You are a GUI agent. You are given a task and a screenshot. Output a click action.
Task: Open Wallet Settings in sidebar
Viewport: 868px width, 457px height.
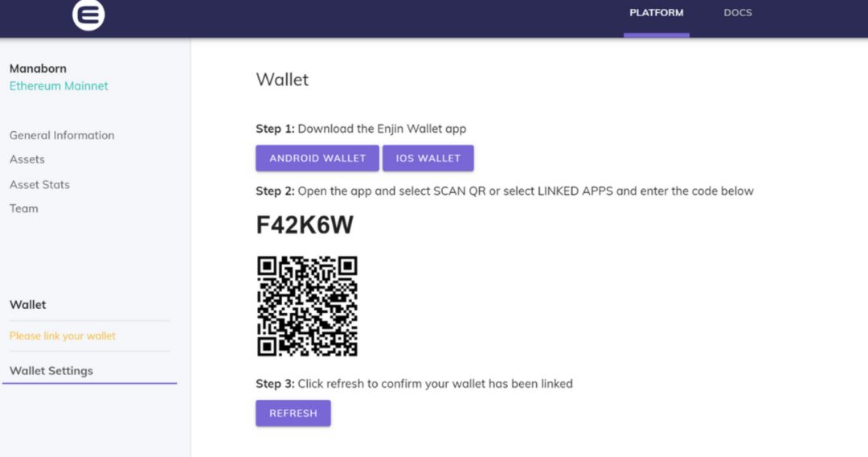(x=51, y=371)
